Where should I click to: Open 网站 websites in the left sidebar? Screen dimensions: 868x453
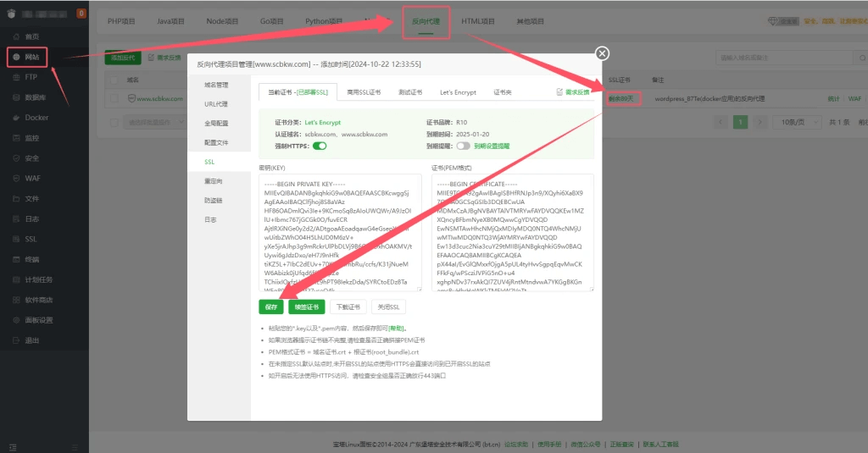tap(32, 57)
